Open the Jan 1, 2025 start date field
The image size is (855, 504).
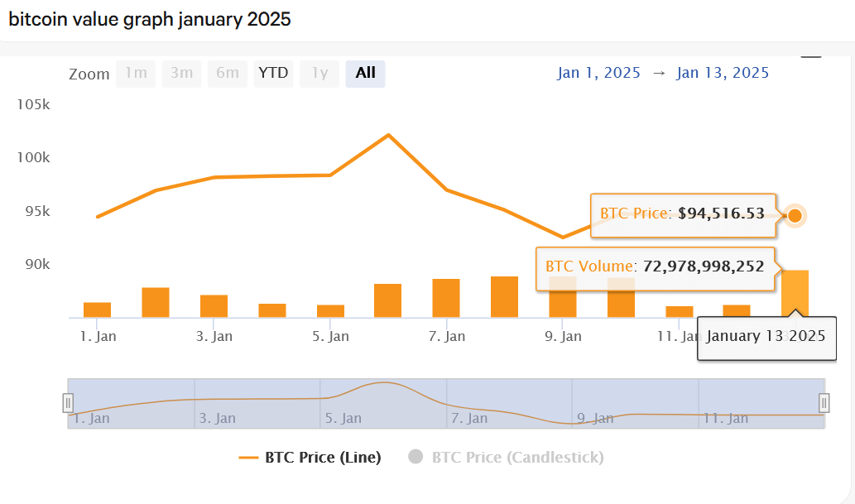click(598, 73)
